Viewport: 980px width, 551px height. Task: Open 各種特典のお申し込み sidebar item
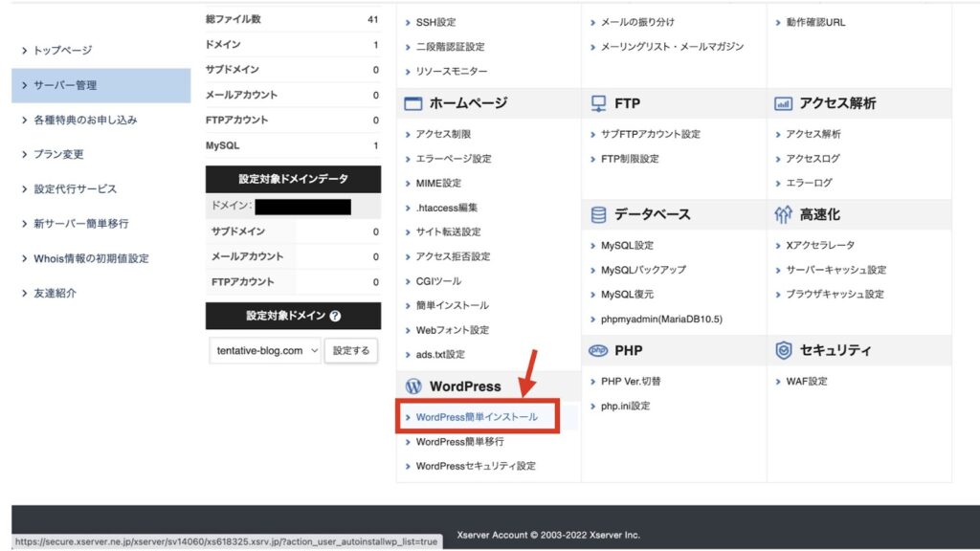coord(85,120)
